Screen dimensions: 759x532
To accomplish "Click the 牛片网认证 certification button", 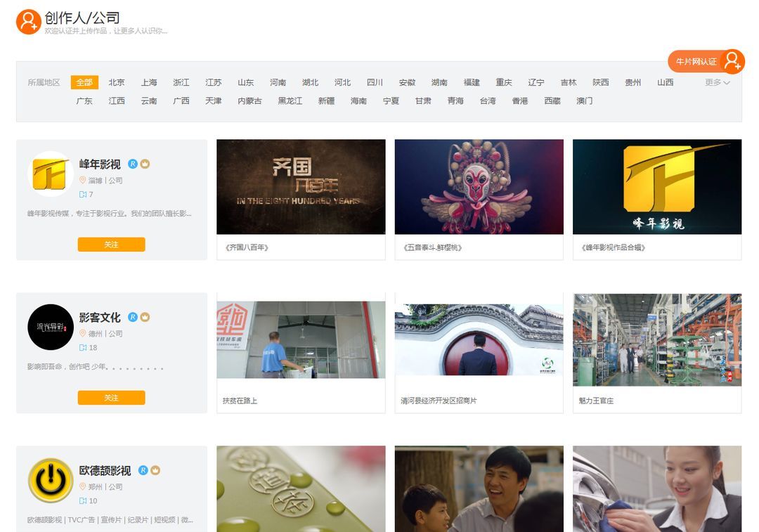I will coord(706,61).
